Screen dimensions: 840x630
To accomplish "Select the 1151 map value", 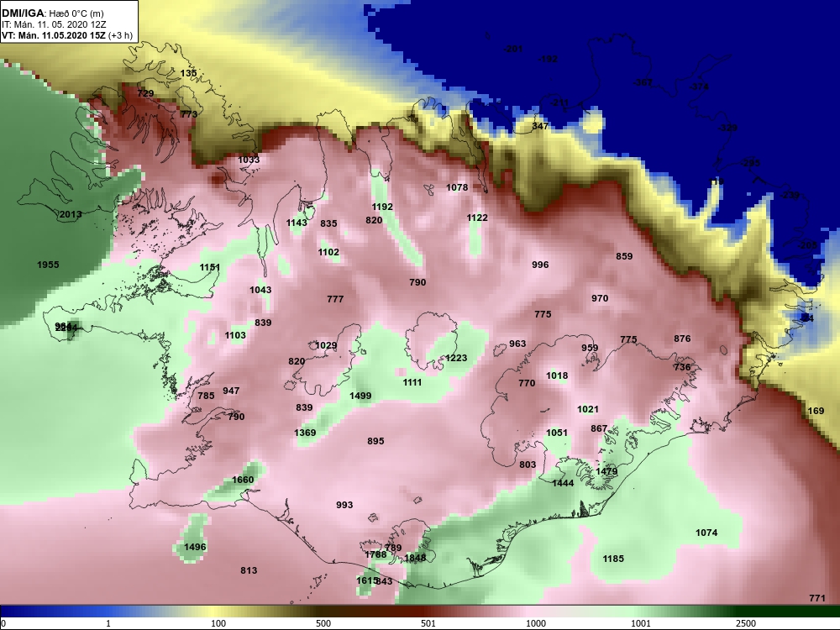I will pos(210,267).
